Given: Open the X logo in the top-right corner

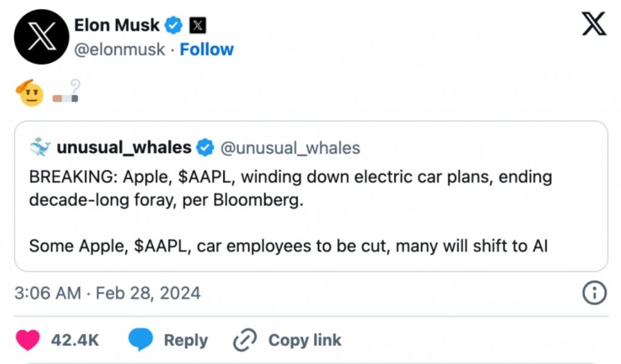Looking at the screenshot, I should point(593,24).
